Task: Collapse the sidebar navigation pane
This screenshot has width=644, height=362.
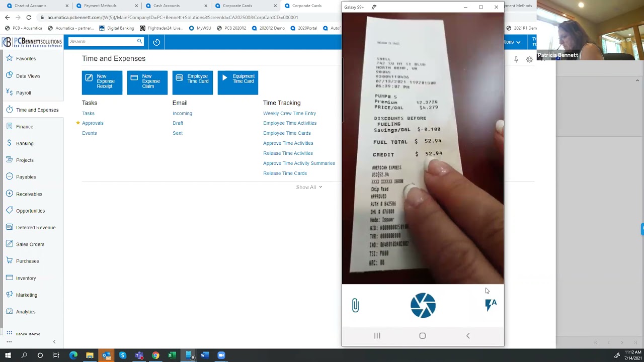Action: click(x=54, y=342)
